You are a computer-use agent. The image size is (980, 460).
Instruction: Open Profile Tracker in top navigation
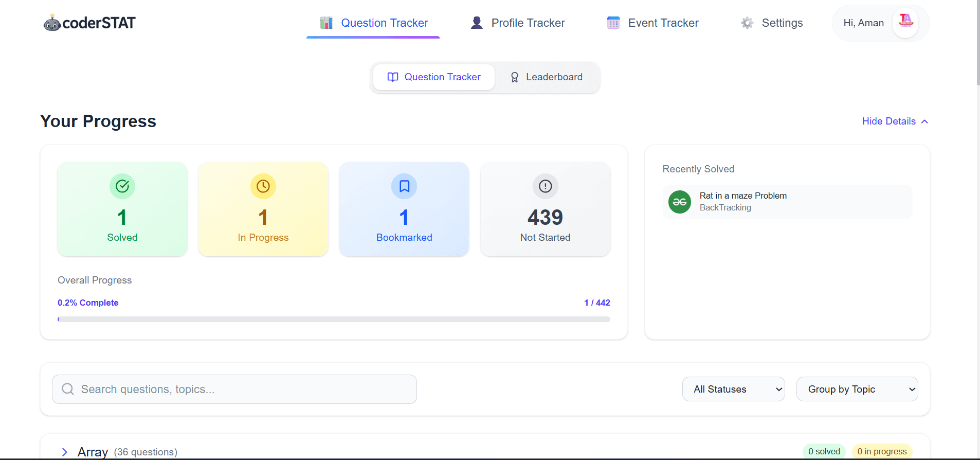(x=518, y=23)
